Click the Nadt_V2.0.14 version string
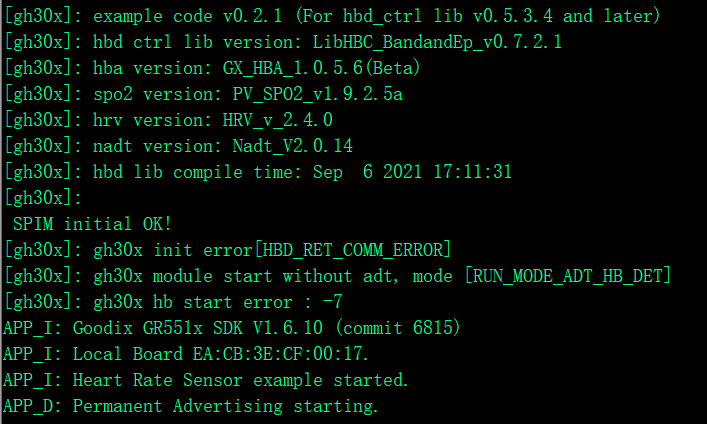Image resolution: width=707 pixels, height=424 pixels. click(286, 146)
